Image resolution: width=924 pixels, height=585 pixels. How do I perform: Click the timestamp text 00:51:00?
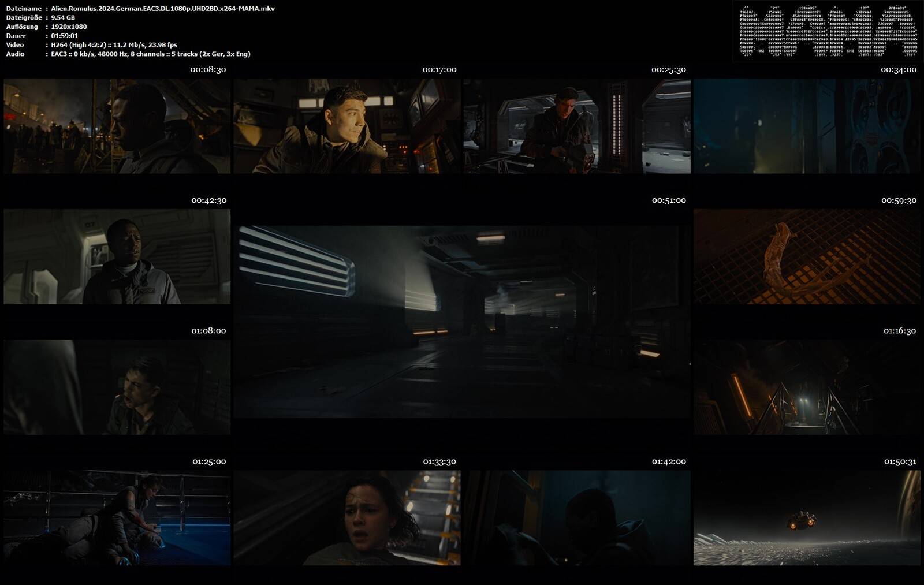(x=669, y=200)
